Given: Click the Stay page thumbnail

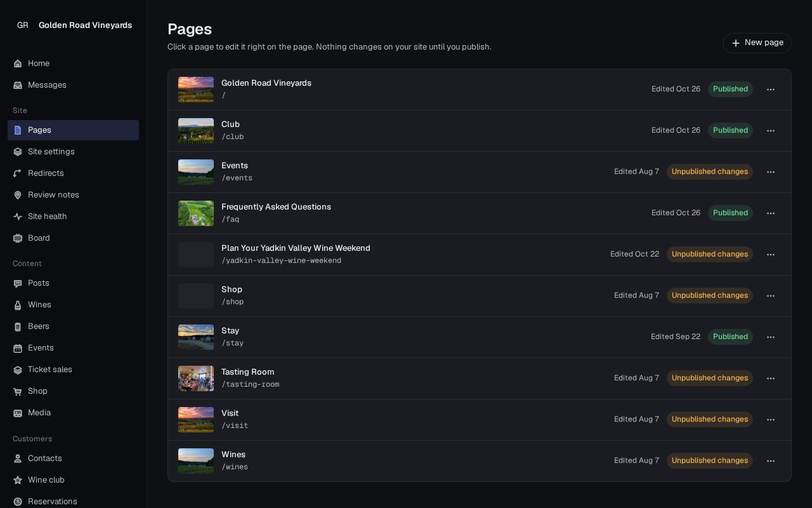Looking at the screenshot, I should 196,337.
